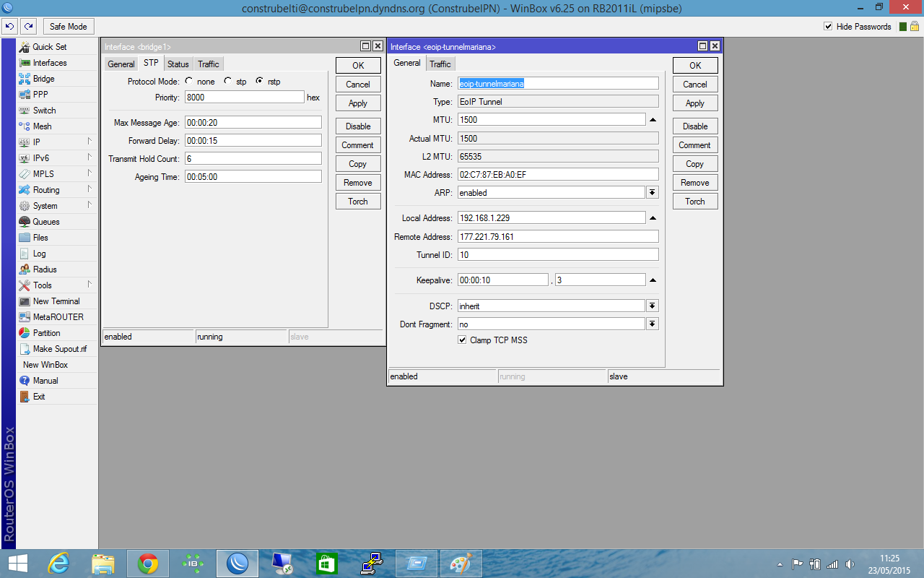Click the Max Message Age field
The image size is (924, 578).
click(253, 123)
